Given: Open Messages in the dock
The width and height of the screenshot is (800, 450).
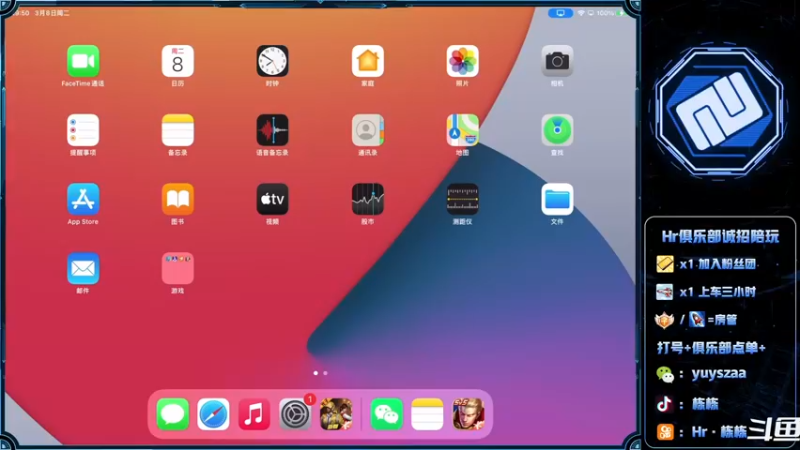Looking at the screenshot, I should pos(172,414).
